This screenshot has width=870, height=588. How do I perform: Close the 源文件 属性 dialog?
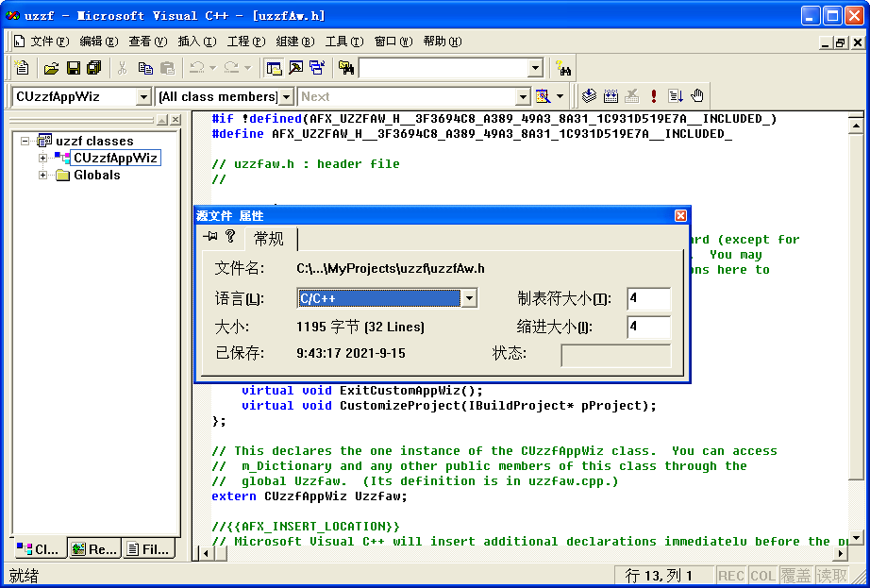(680, 216)
